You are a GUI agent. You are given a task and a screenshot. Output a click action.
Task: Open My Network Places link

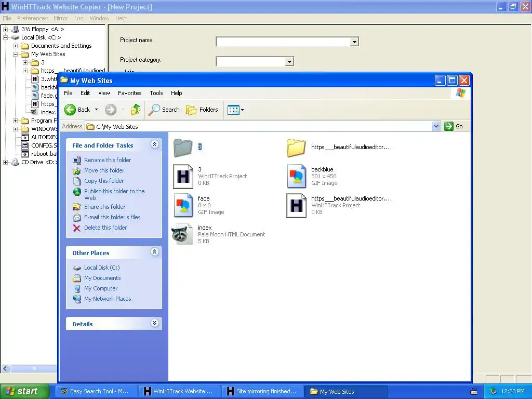coord(108,299)
